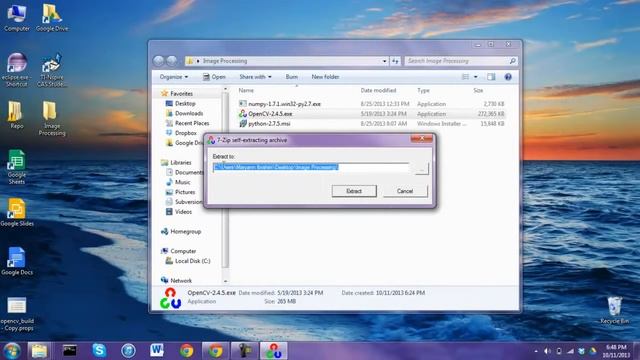Screen dimensions: 640x360
Task: Open iTunes from the taskbar
Action: point(128,351)
